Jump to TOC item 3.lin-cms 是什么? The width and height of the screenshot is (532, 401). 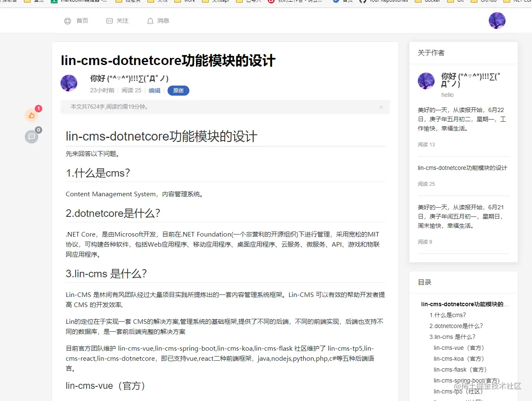point(453,337)
